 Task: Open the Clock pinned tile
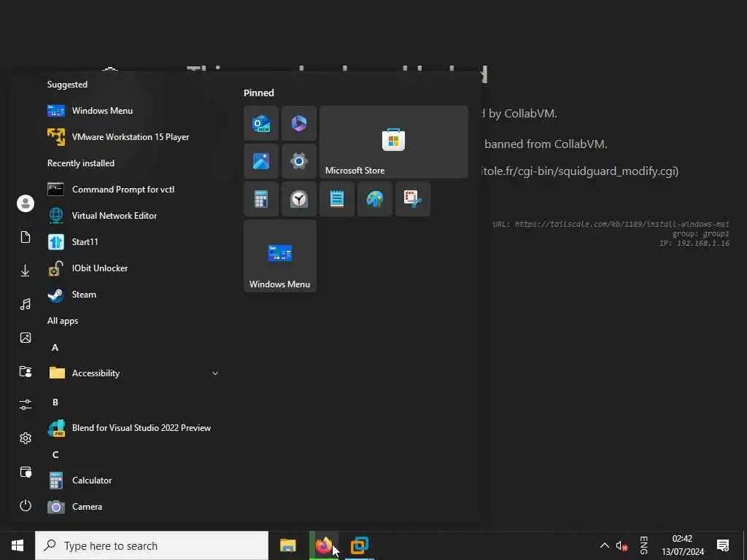pyautogui.click(x=299, y=199)
